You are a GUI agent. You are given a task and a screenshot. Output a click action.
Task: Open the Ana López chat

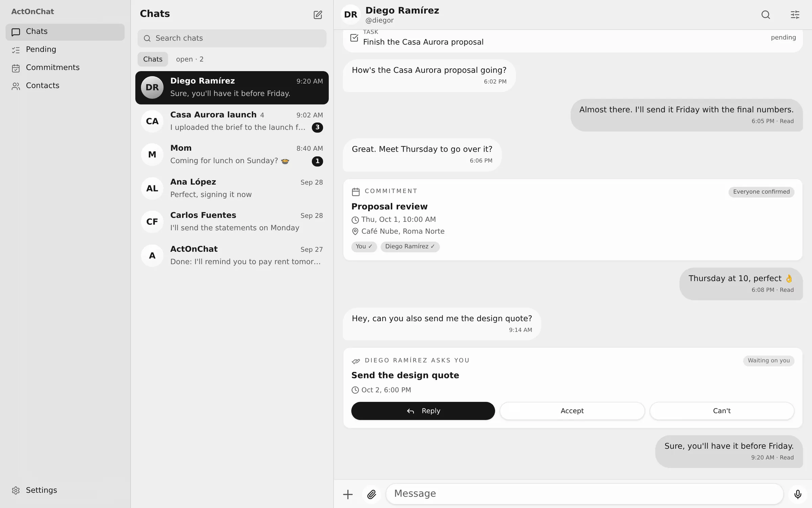tap(232, 188)
